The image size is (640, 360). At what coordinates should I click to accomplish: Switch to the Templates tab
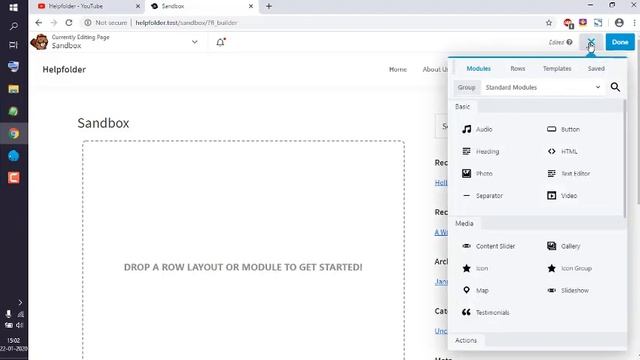coord(557,69)
